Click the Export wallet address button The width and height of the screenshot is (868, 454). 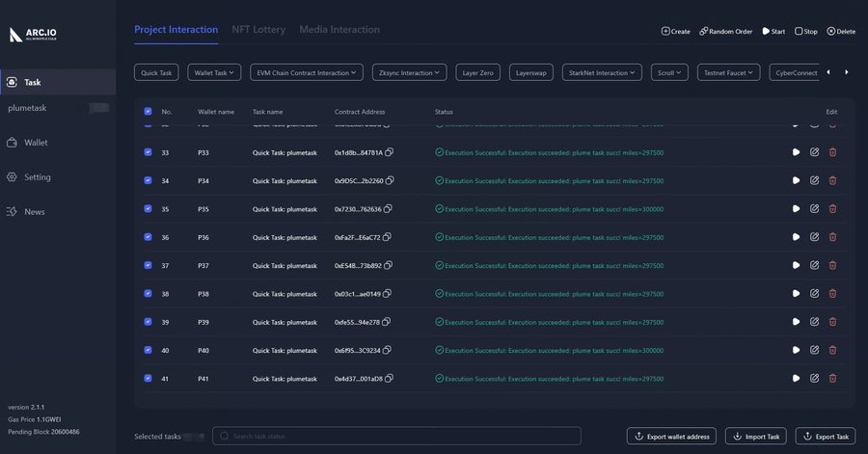coord(671,437)
